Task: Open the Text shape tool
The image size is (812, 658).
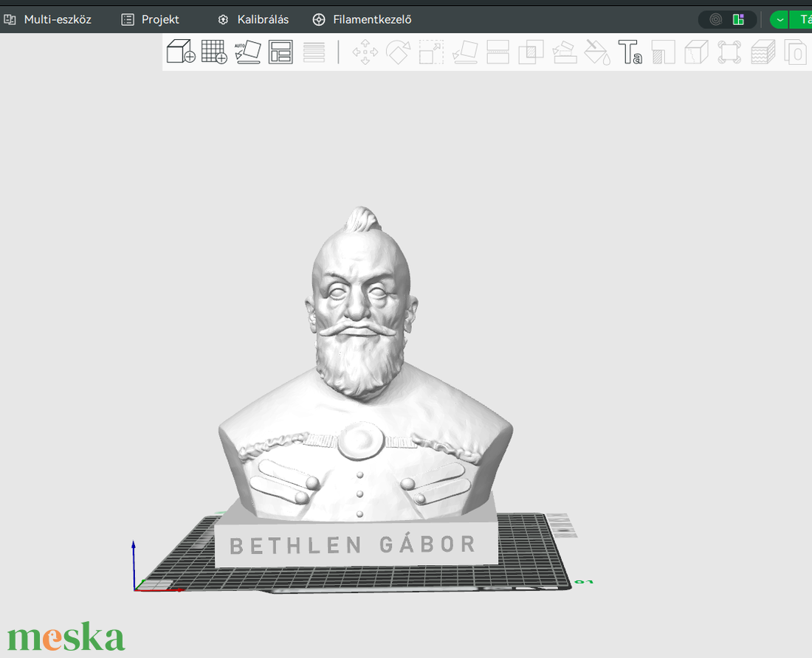Action: pos(630,52)
